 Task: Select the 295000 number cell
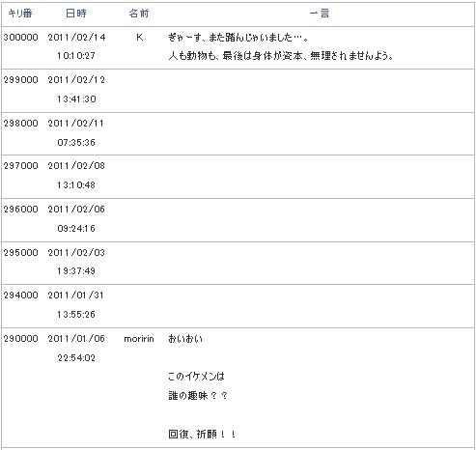pos(20,253)
